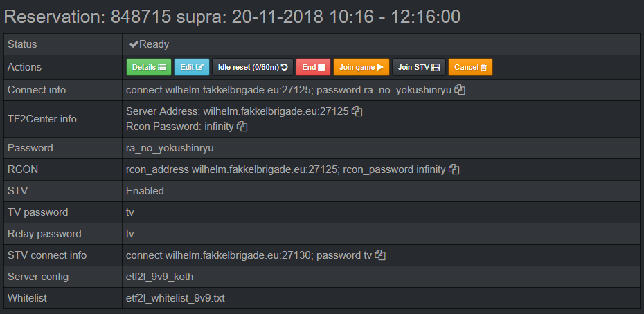
Task: Click the STV Enabled value
Action: [145, 191]
